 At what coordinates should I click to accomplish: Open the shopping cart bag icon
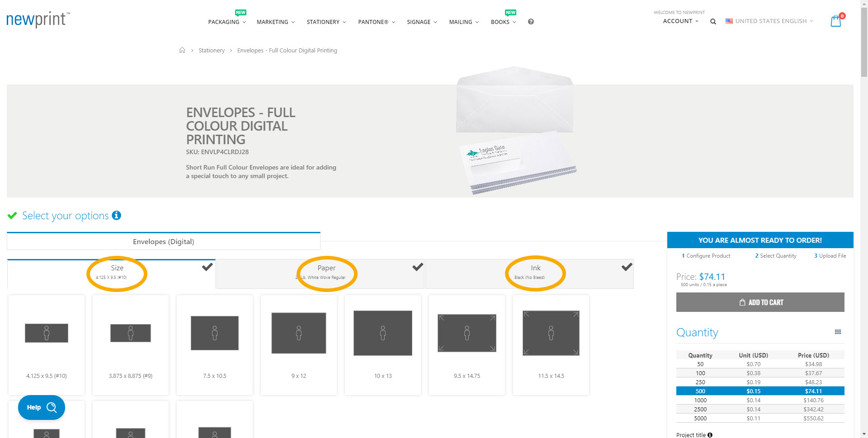pos(836,21)
